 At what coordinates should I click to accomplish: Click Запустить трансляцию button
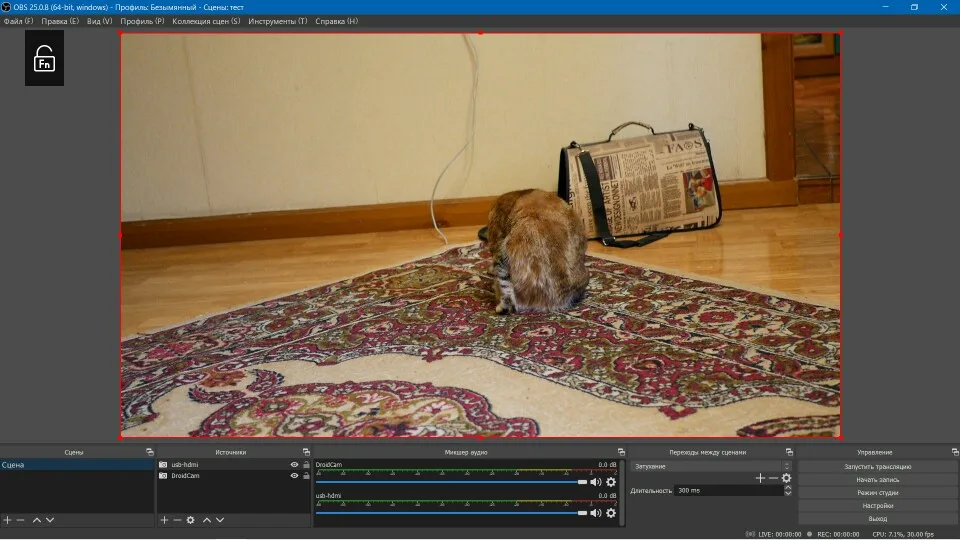[x=877, y=467]
